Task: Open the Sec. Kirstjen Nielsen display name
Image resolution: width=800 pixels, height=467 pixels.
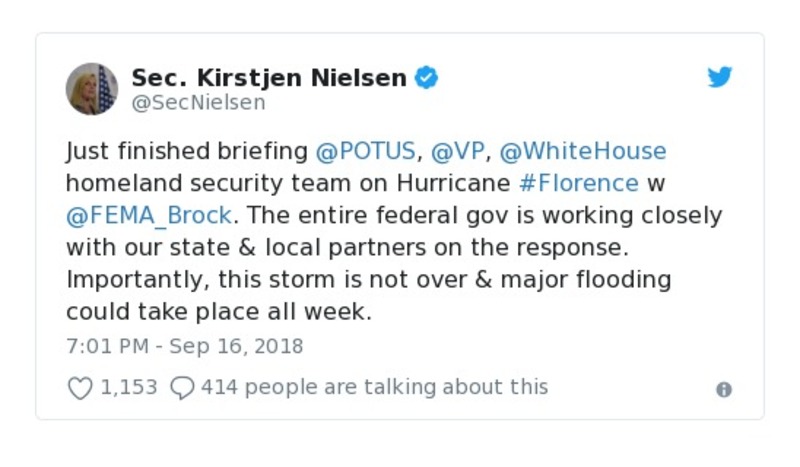Action: click(269, 78)
